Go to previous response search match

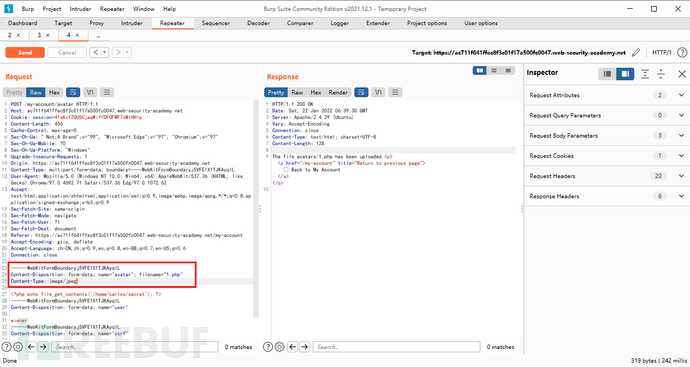pos(292,347)
